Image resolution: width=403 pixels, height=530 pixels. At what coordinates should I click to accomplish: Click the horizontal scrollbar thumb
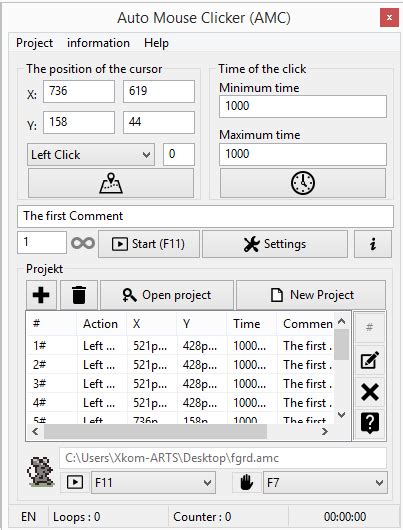pyautogui.click(x=156, y=431)
